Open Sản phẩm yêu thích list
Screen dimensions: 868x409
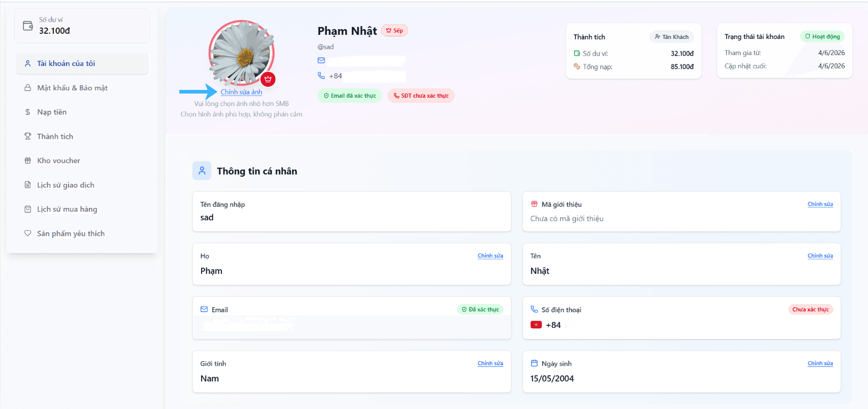82,233
